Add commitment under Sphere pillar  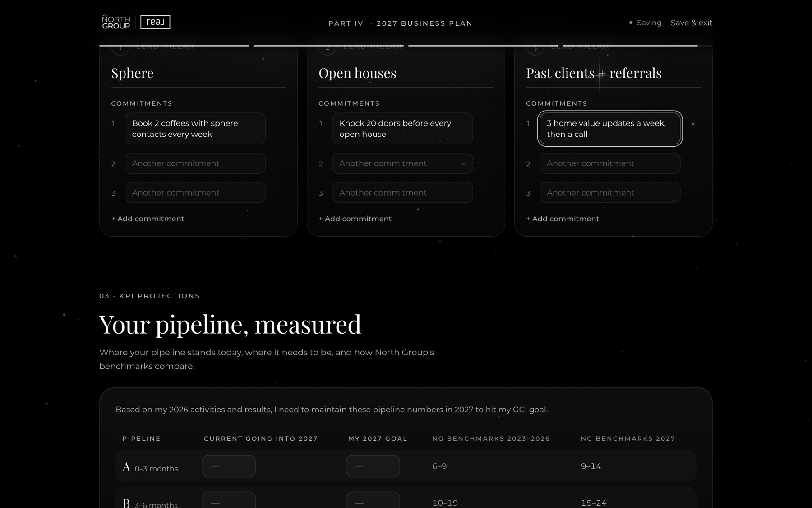coord(148,219)
